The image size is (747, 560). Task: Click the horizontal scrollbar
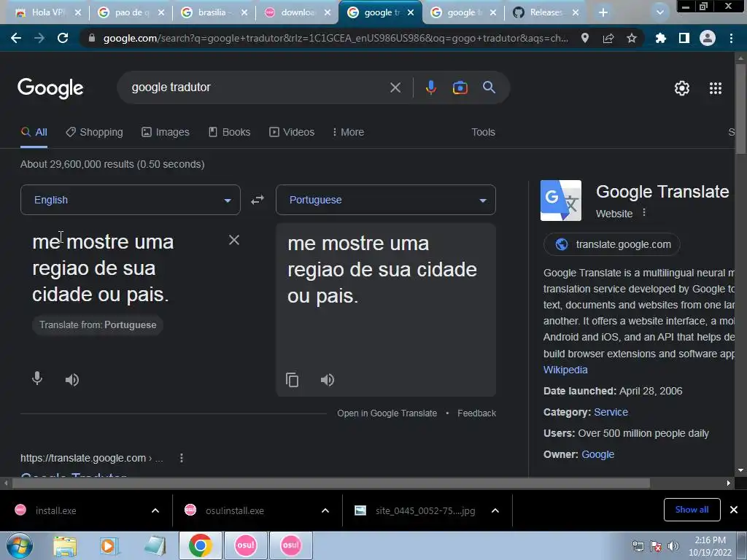pos(331,483)
